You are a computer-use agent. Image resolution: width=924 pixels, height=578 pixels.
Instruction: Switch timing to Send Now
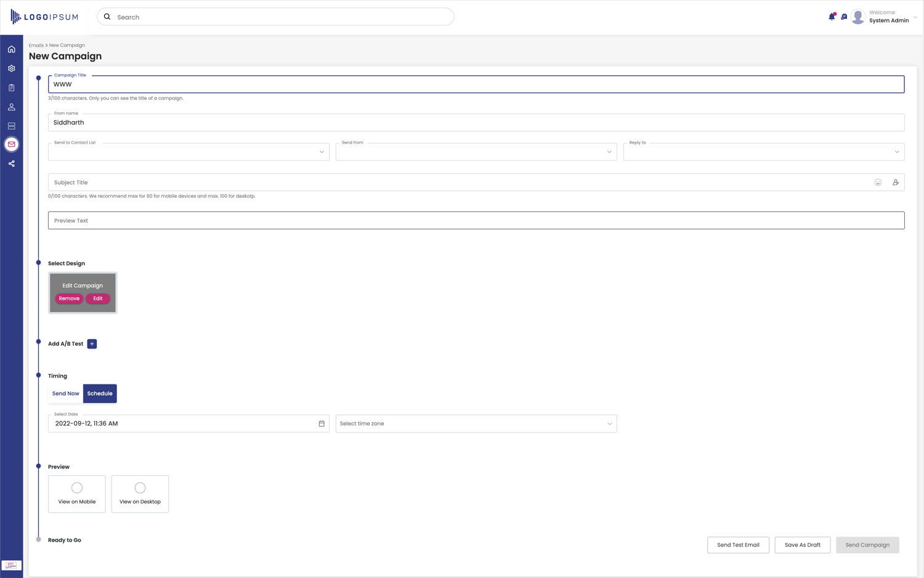point(65,394)
